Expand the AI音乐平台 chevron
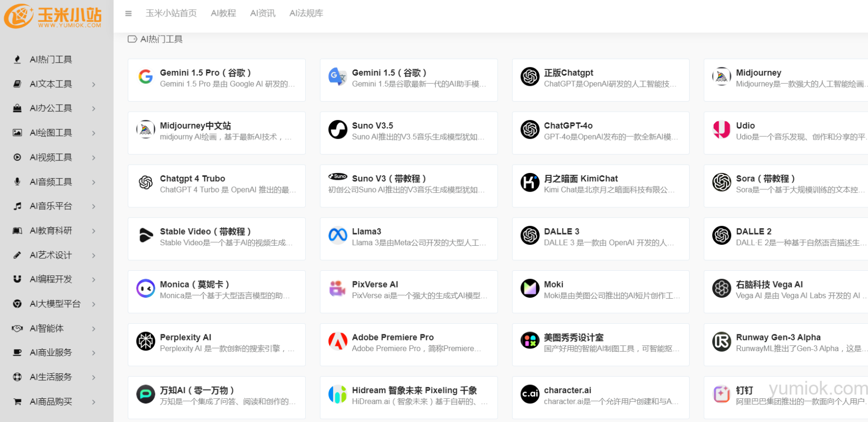Image resolution: width=868 pixels, height=422 pixels. [94, 206]
